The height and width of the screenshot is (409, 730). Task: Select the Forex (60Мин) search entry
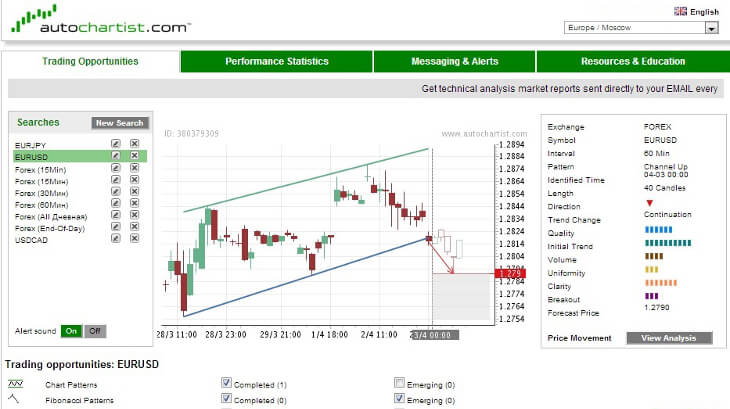point(41,205)
